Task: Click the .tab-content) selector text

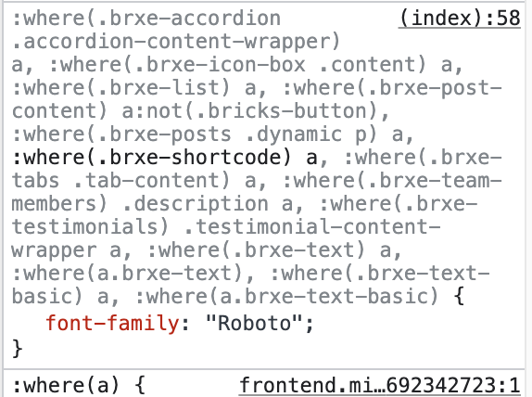Action: [x=152, y=181]
